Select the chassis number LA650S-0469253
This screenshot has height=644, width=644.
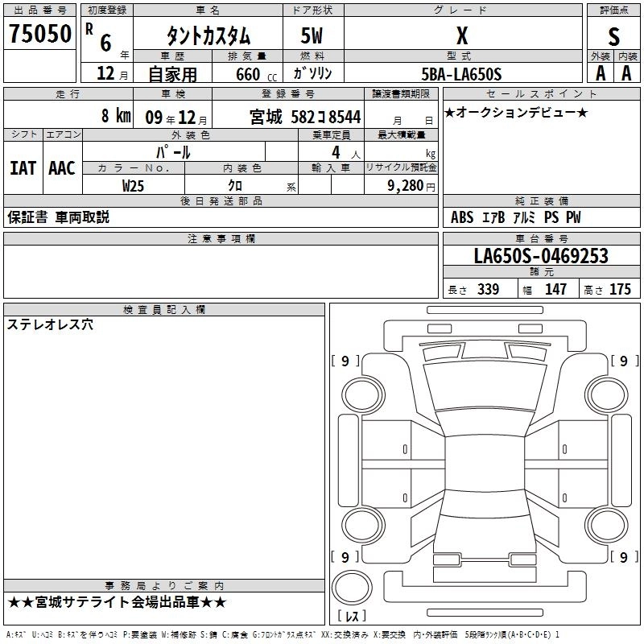click(540, 256)
